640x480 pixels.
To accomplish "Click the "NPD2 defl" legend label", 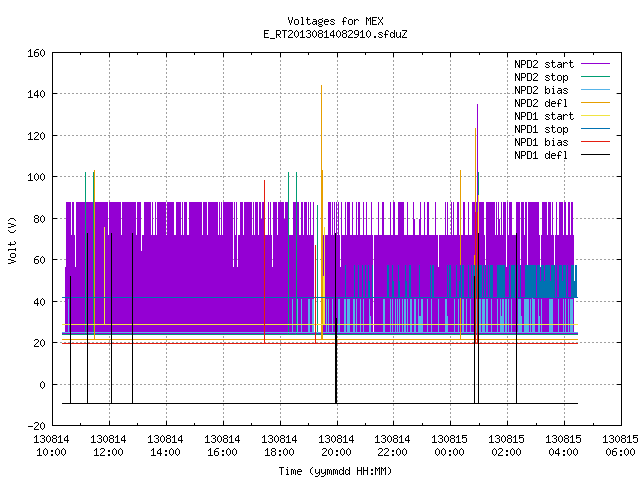I will [541, 103].
